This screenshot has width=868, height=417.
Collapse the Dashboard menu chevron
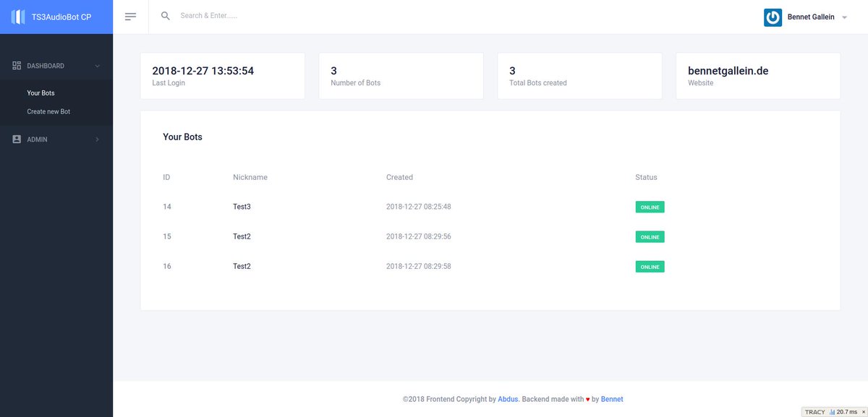97,66
